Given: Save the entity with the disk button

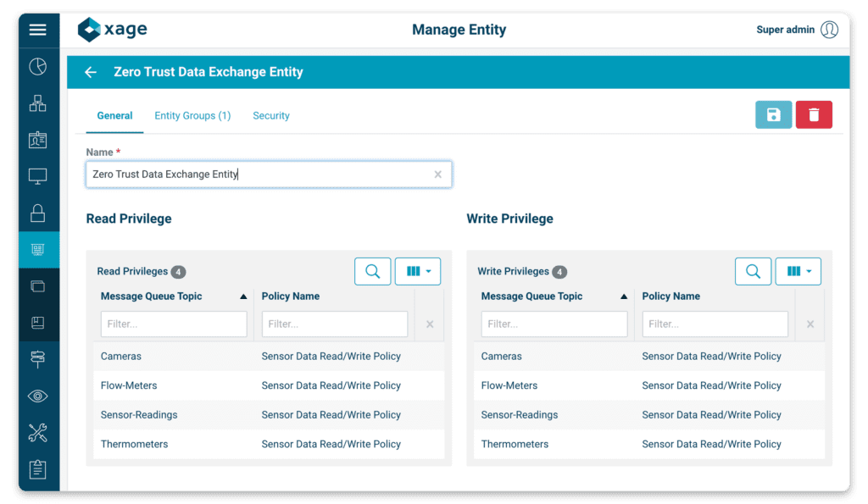Looking at the screenshot, I should tap(773, 115).
